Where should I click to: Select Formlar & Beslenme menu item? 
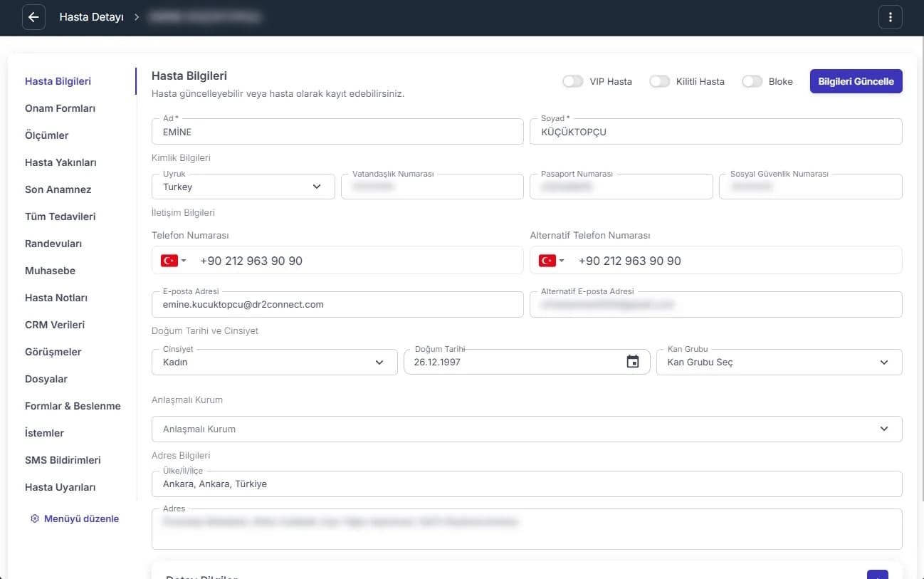73,406
